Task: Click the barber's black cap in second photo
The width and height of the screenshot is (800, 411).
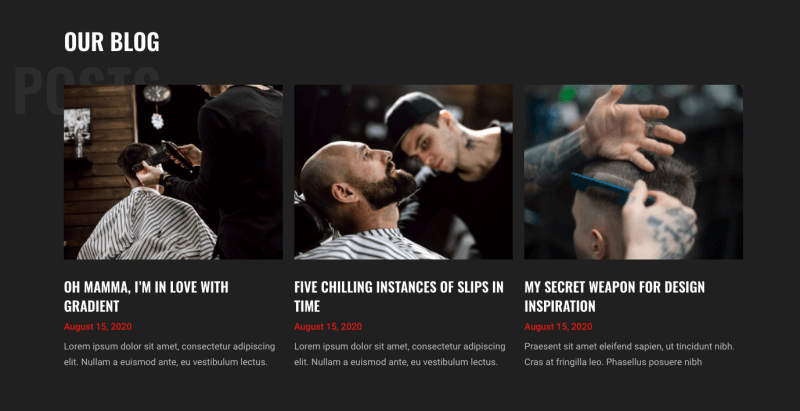Action: 412,115
